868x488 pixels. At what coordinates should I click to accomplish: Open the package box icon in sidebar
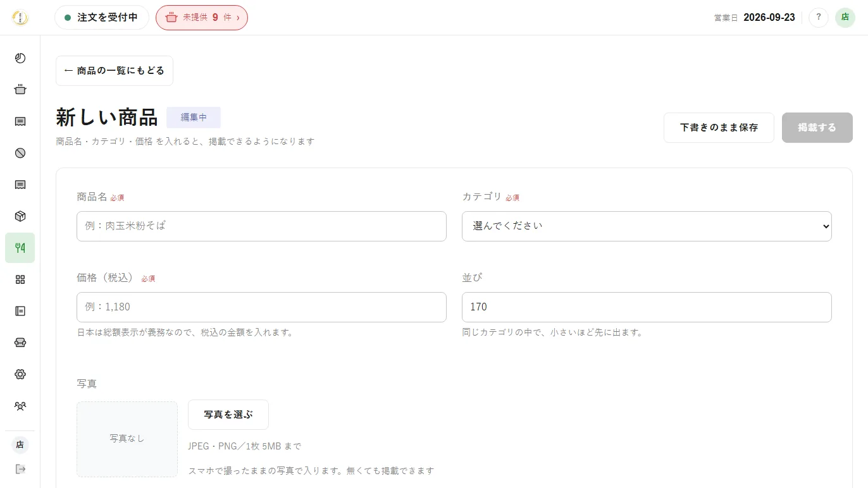[x=20, y=216]
